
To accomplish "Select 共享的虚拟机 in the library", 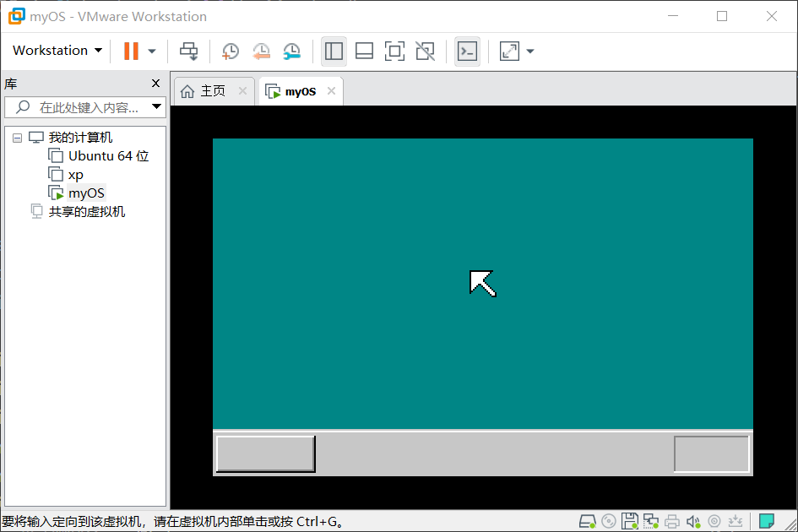I will click(x=86, y=211).
